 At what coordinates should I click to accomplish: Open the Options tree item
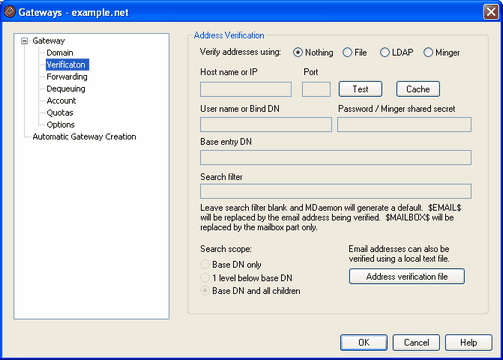pyautogui.click(x=60, y=125)
